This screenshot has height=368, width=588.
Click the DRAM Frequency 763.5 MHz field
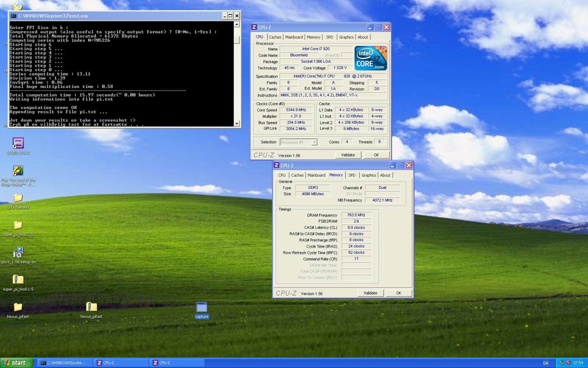click(x=356, y=215)
